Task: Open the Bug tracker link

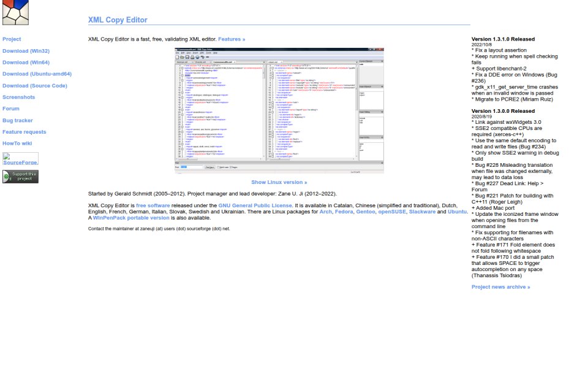Action: tap(18, 120)
